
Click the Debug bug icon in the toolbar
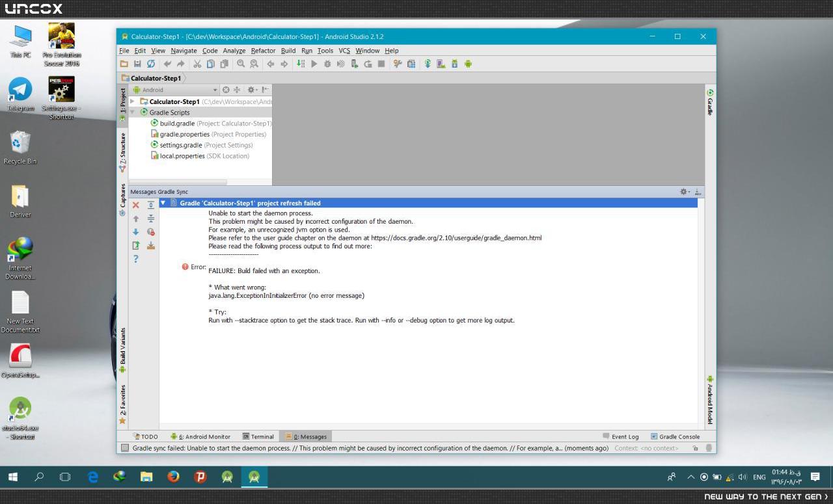coord(327,64)
